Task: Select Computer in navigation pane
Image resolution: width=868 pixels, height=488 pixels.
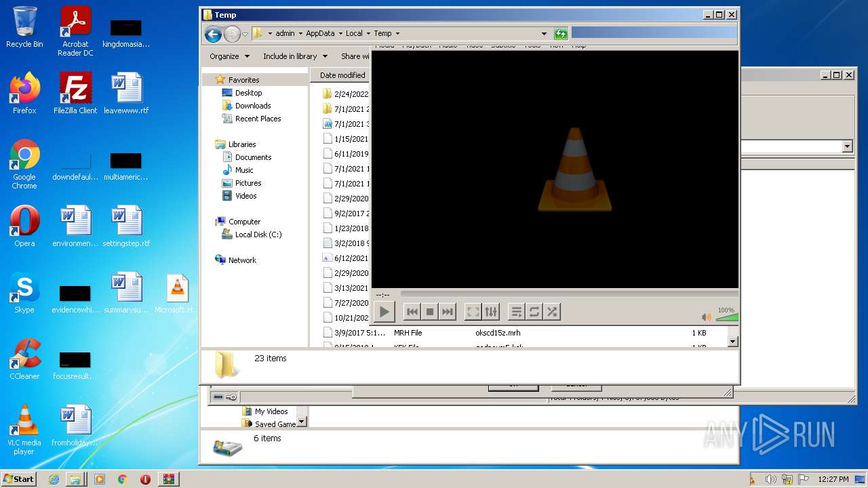Action: [244, 222]
